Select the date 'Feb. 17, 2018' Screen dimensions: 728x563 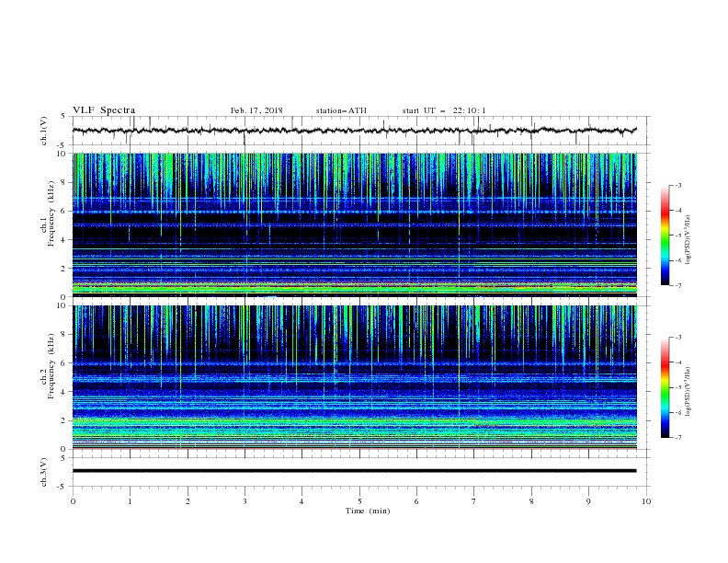[x=256, y=110]
